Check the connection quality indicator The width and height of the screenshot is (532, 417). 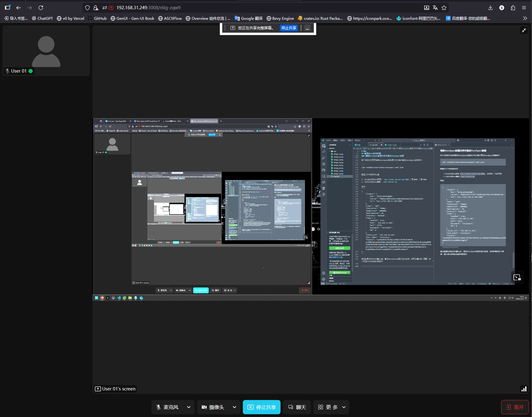(x=524, y=389)
